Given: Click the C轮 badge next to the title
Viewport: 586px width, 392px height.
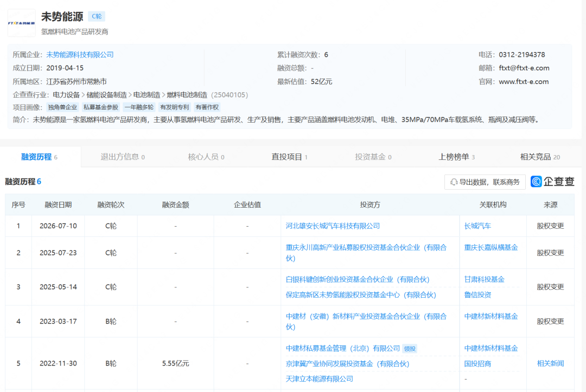Looking at the screenshot, I should tap(97, 16).
